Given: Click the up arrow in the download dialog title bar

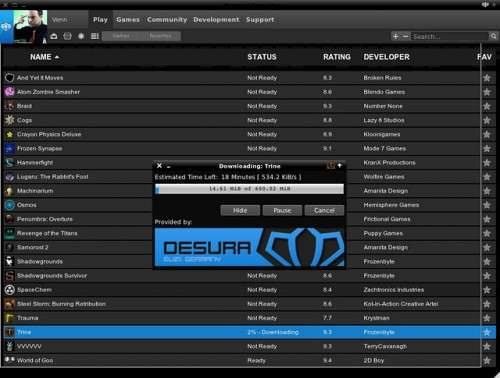Looking at the screenshot, I should (x=340, y=165).
